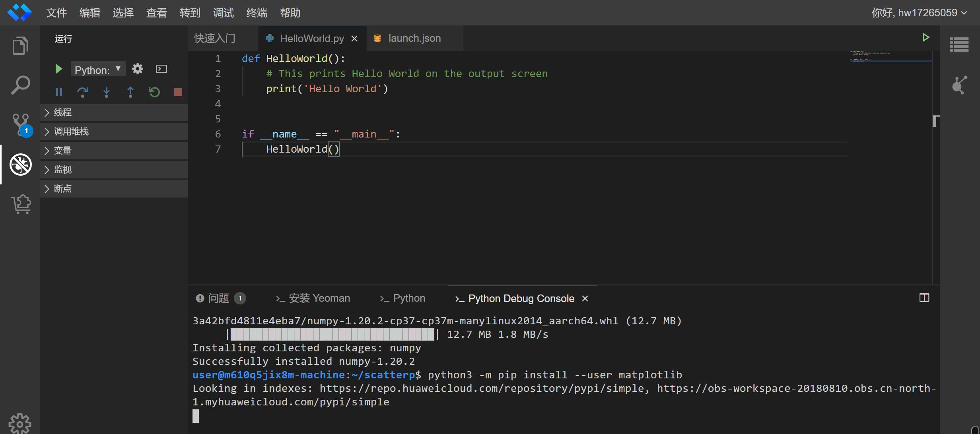
Task: Click the Step Over debug icon
Action: click(83, 92)
